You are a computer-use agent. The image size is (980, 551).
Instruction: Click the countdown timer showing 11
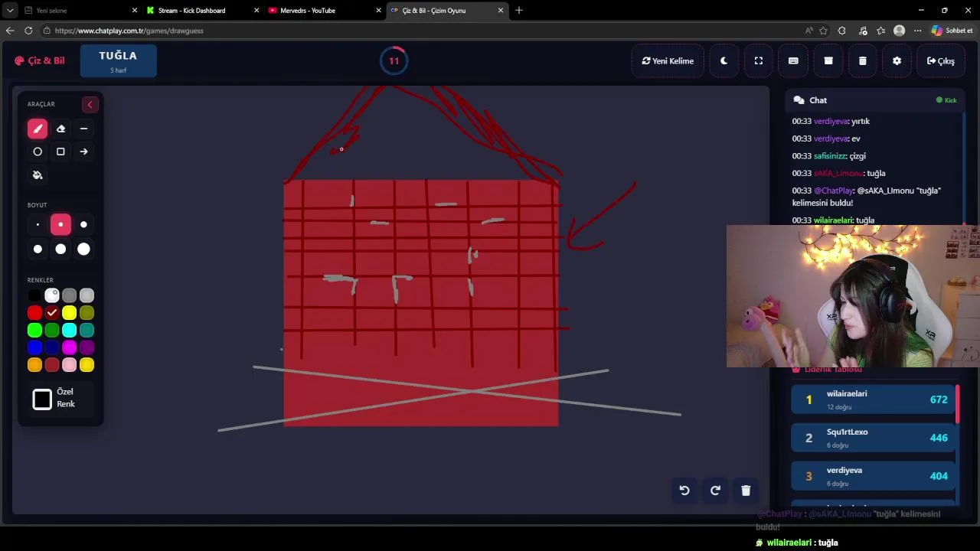point(394,61)
